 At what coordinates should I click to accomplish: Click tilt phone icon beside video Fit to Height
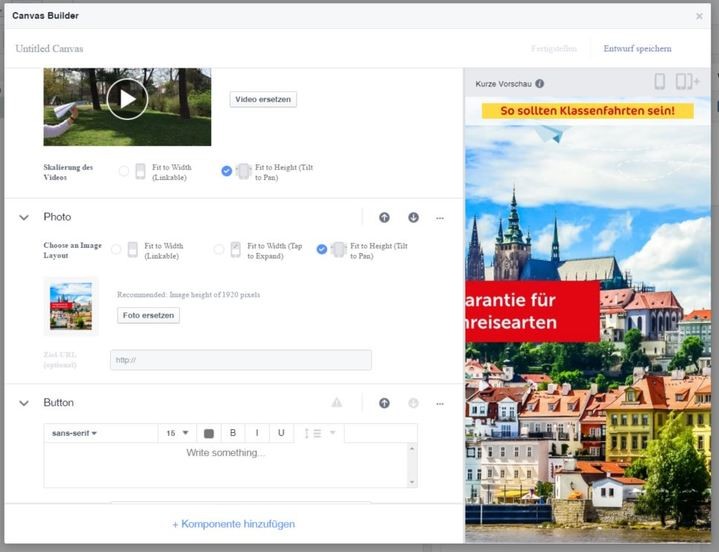coord(243,171)
